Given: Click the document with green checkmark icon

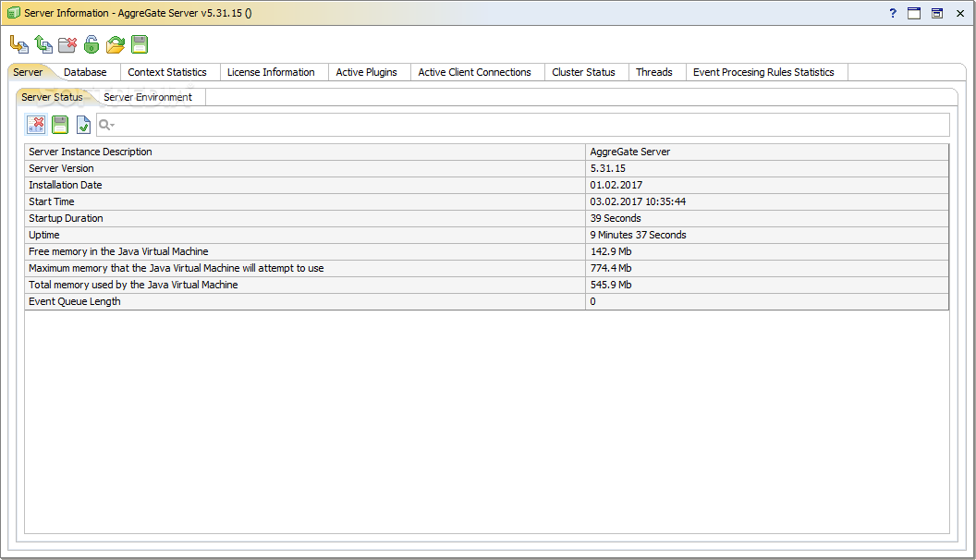Looking at the screenshot, I should 83,125.
